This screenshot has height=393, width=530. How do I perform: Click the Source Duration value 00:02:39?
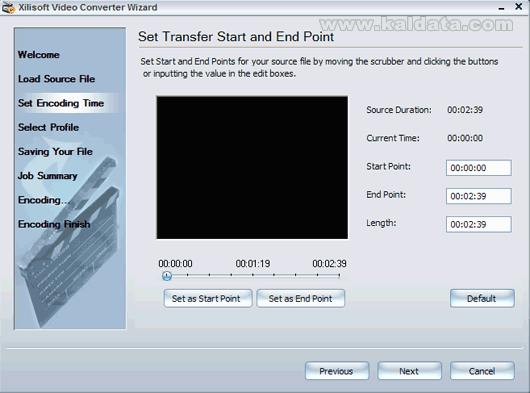coord(465,110)
